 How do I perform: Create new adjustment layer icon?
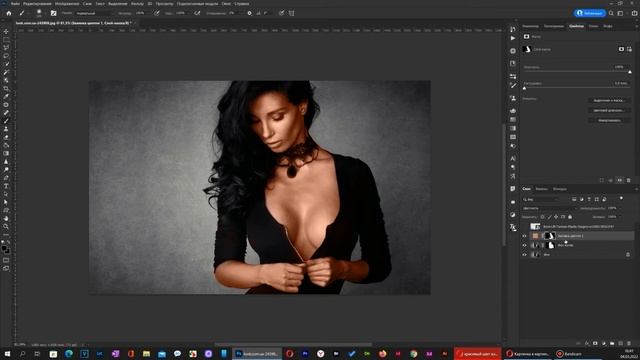point(604,344)
